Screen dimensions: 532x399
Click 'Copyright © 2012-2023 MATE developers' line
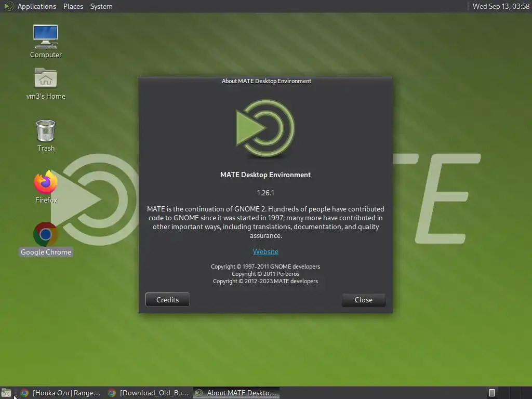tap(265, 281)
